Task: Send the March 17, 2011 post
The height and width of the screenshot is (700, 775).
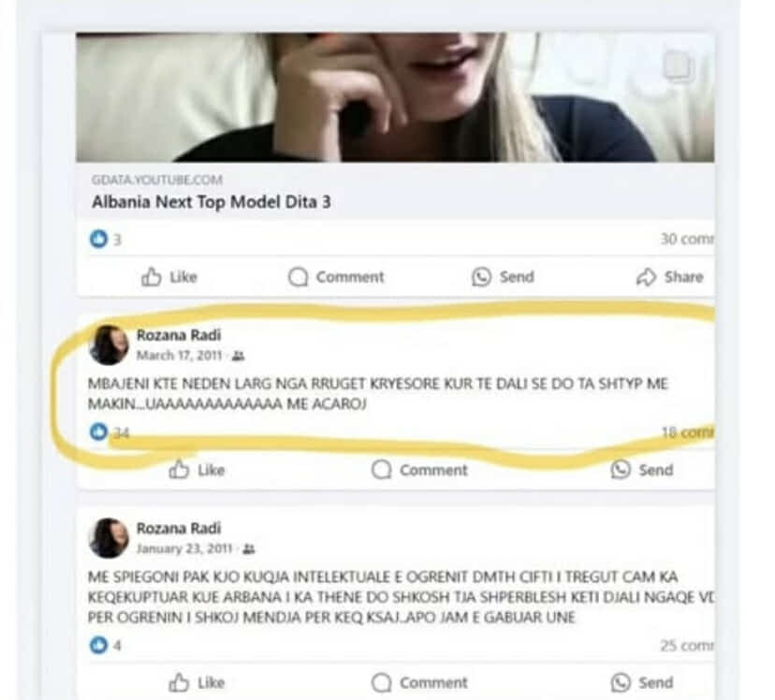Action: tap(641, 470)
